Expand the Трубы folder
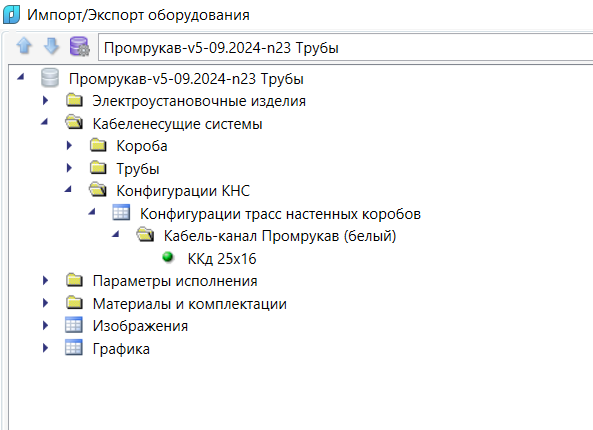This screenshot has width=593, height=430. [69, 168]
